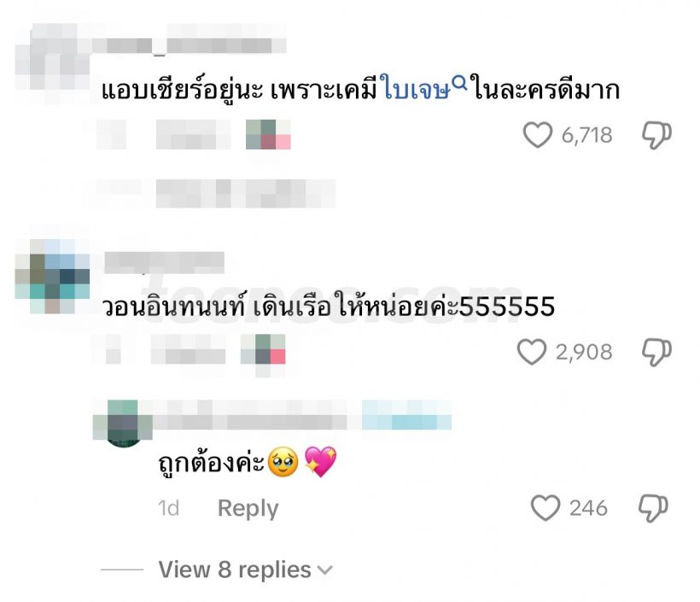The image size is (700, 602).
Task: Click the search magnifier next to ใบเจษ
Action: click(459, 83)
